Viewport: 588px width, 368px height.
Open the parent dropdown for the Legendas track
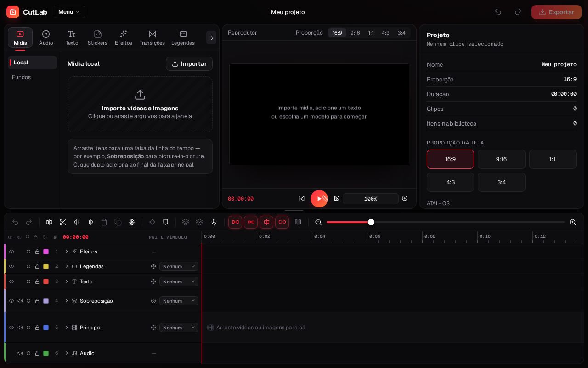pos(179,266)
